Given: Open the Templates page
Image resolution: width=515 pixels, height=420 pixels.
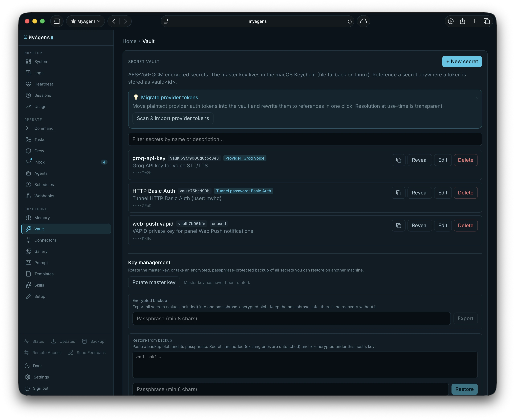Looking at the screenshot, I should 66,274.
